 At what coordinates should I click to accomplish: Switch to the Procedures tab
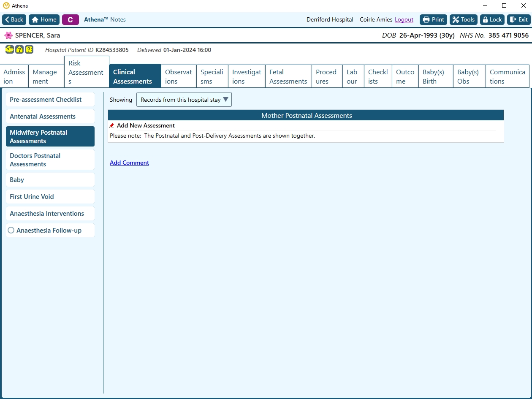tap(327, 76)
